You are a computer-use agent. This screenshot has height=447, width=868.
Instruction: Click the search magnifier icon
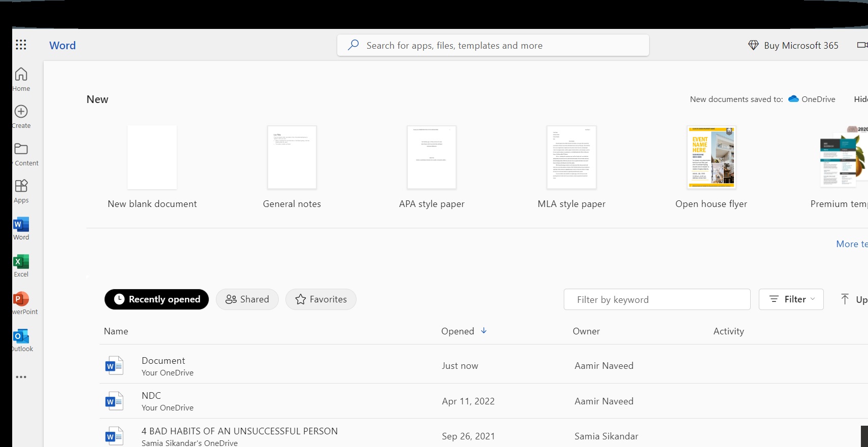pyautogui.click(x=353, y=45)
